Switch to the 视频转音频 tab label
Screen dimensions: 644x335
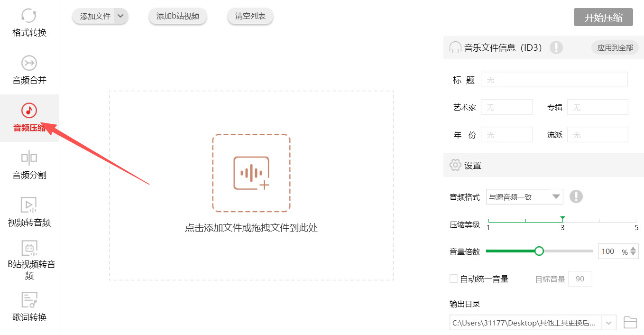pos(29,223)
